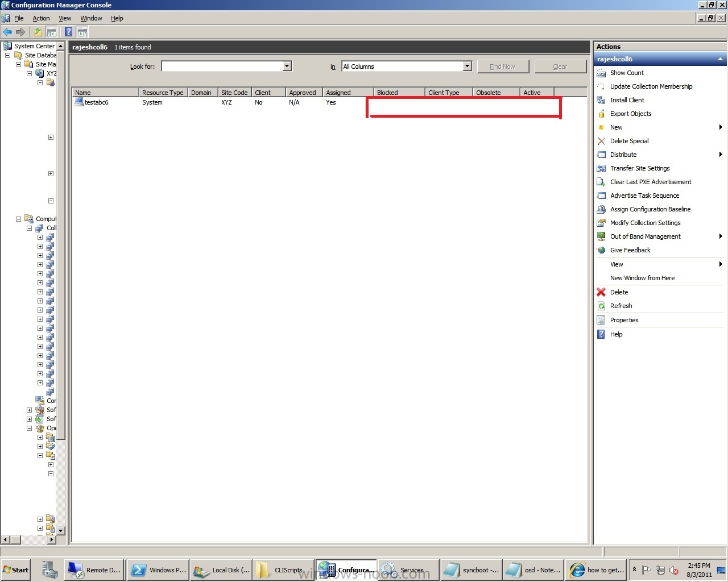Expand Out of Band Management submenu

[721, 236]
